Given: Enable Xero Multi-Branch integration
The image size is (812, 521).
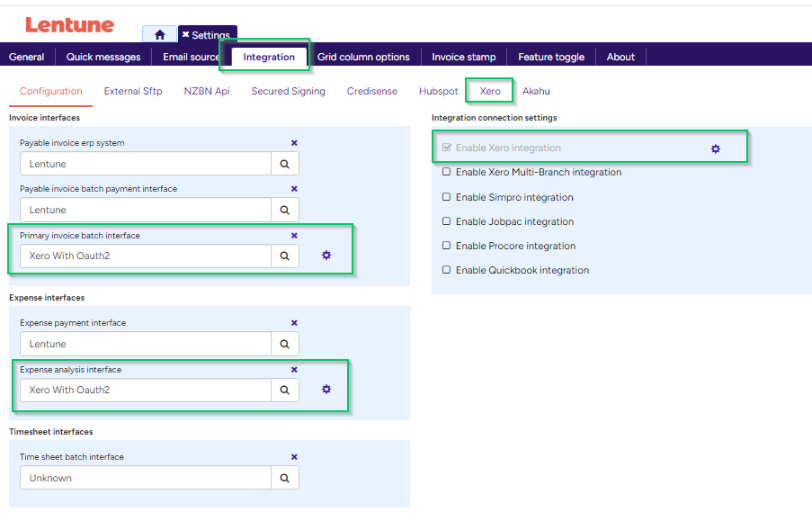Looking at the screenshot, I should 446,172.
